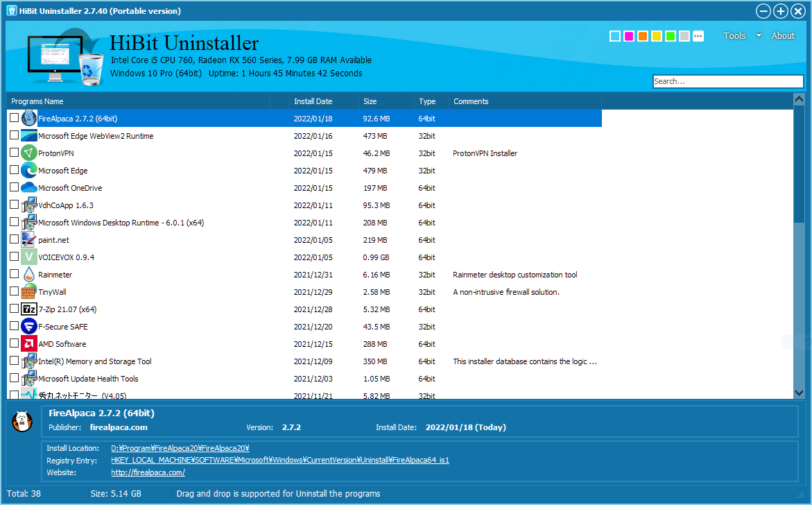Select the VOICEVOX 0.9.4 row name
This screenshot has height=505, width=812.
pyautogui.click(x=67, y=257)
